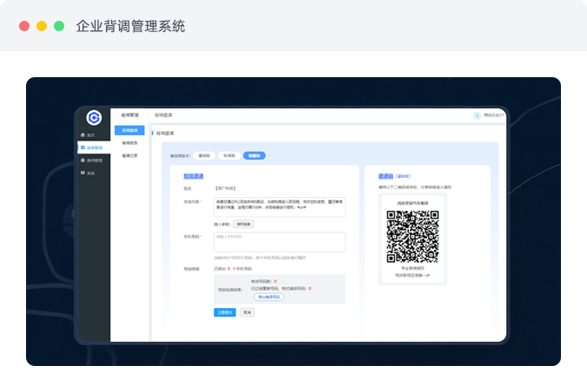
Task: Click the blue C logo icon
Action: pyautogui.click(x=93, y=117)
